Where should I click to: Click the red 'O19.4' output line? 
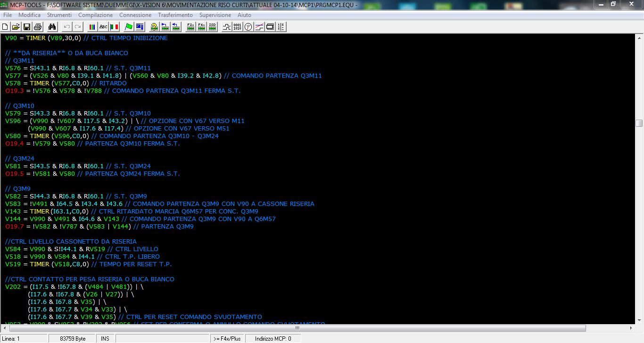tap(92, 144)
